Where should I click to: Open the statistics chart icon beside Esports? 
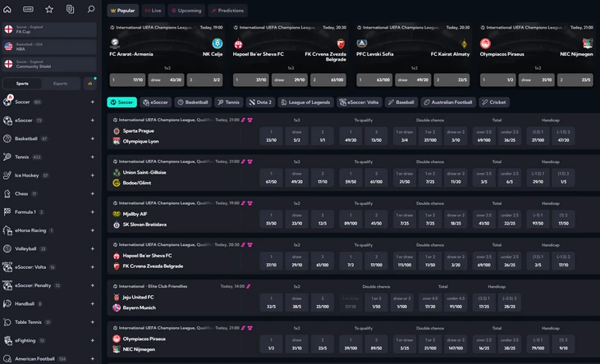(90, 84)
